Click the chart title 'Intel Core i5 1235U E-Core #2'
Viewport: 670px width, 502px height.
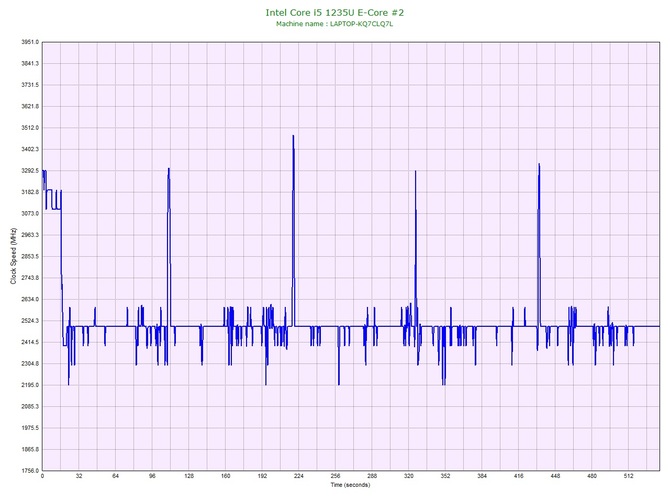[x=335, y=12]
